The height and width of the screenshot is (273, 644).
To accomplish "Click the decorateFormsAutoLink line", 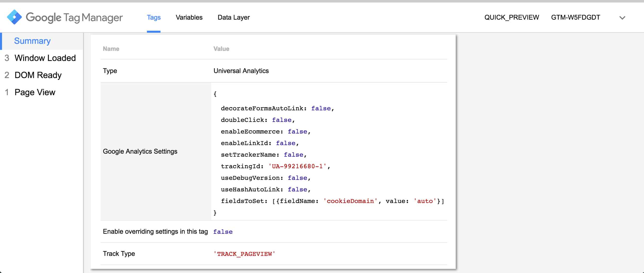I will (277, 108).
